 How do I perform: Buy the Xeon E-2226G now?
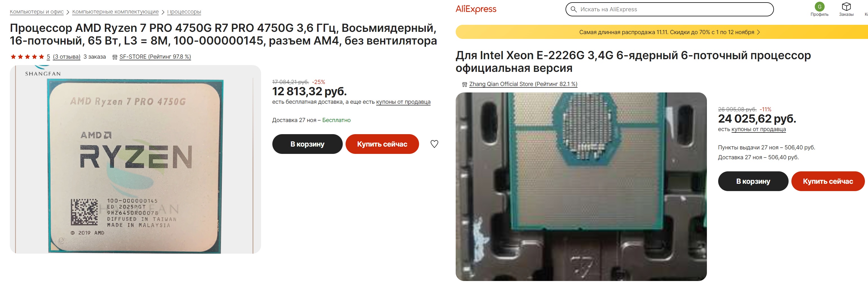(828, 181)
